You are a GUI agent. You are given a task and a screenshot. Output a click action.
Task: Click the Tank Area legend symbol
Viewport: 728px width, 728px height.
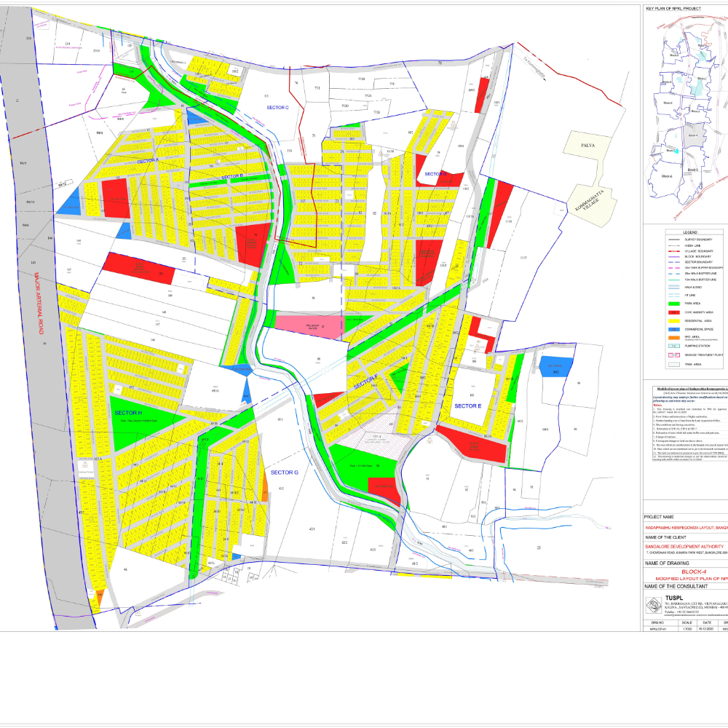tap(673, 365)
